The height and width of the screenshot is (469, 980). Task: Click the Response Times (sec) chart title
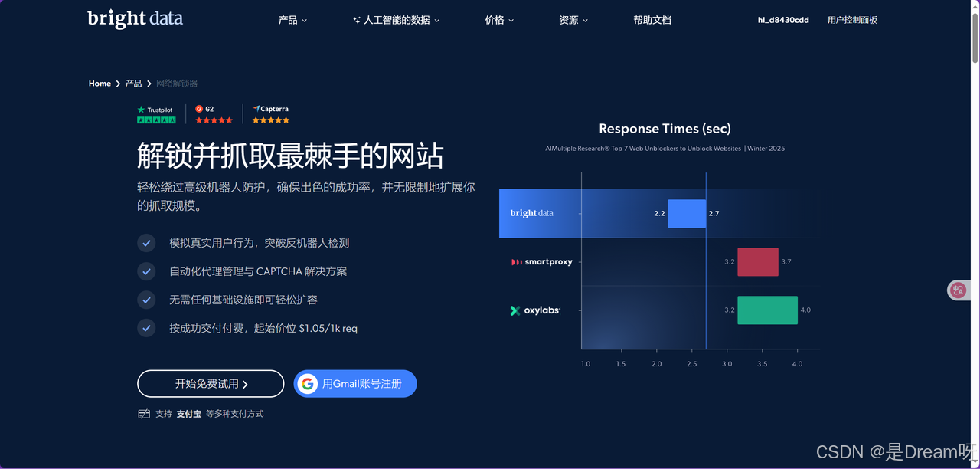(665, 129)
